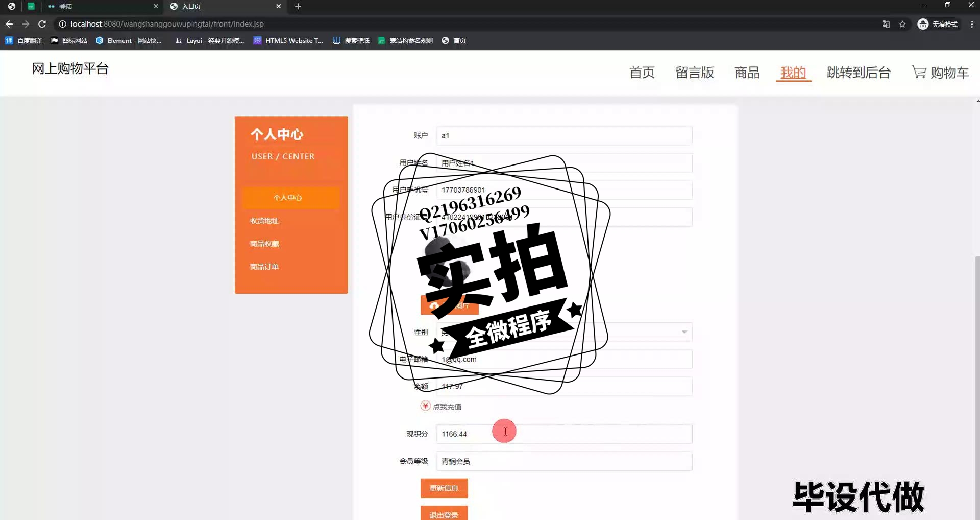Open the site info icon in address bar
The width and height of the screenshot is (980, 520).
click(x=62, y=24)
